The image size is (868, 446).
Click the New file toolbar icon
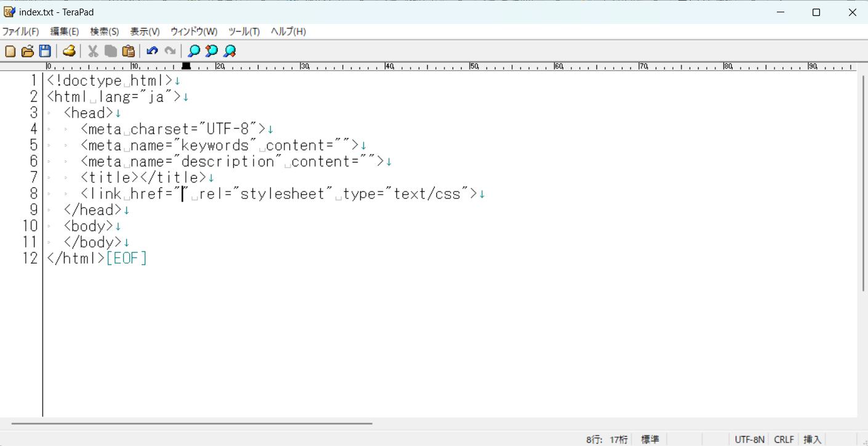pyautogui.click(x=10, y=51)
